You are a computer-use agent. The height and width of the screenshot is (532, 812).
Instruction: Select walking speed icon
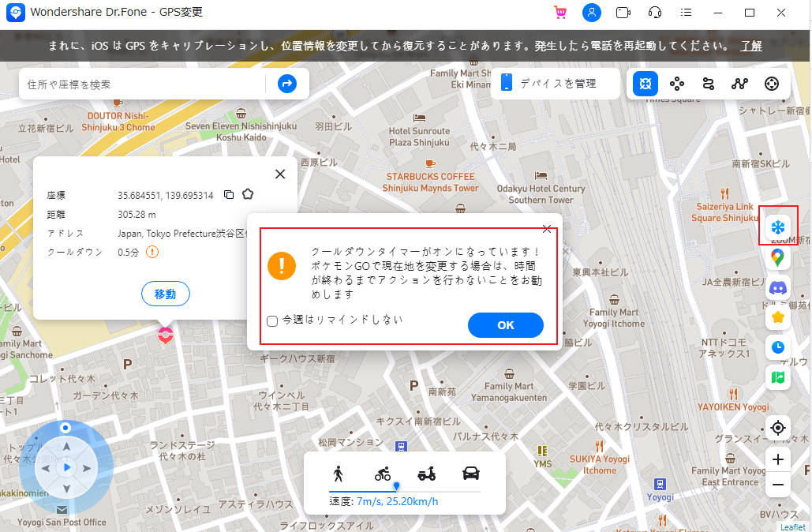click(x=339, y=474)
